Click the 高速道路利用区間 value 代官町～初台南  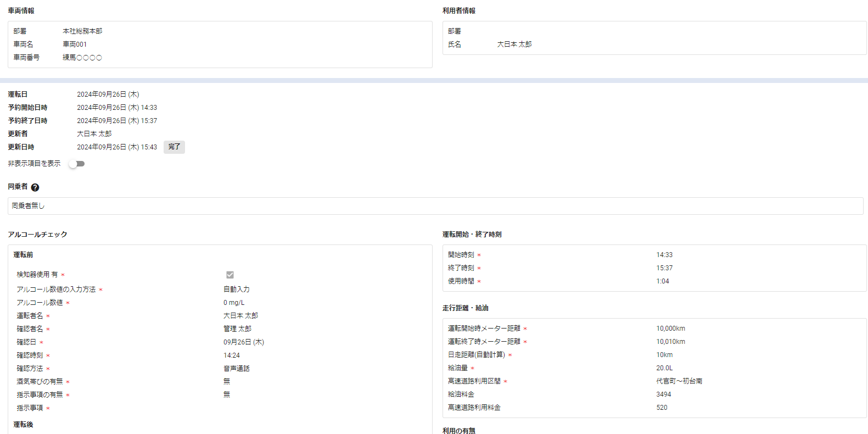point(679,381)
